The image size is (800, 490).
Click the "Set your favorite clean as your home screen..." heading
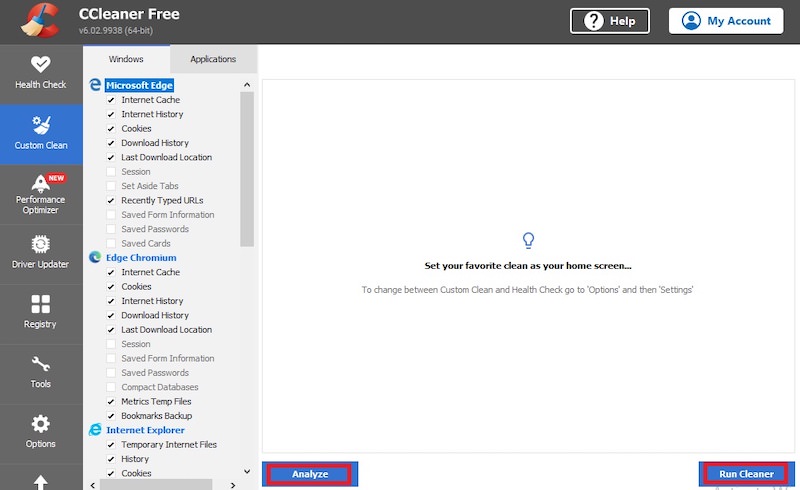(x=528, y=266)
